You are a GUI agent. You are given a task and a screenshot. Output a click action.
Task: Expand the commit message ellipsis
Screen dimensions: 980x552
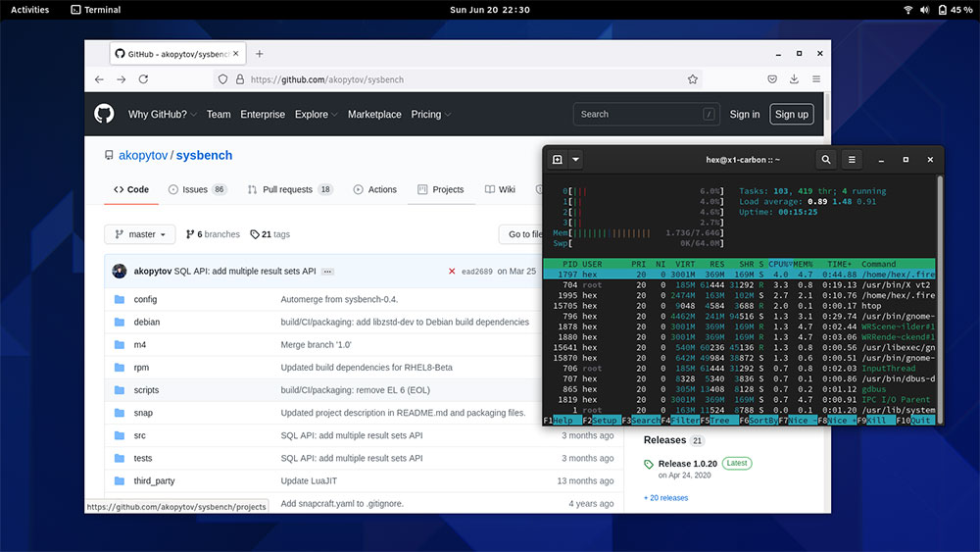tap(327, 272)
